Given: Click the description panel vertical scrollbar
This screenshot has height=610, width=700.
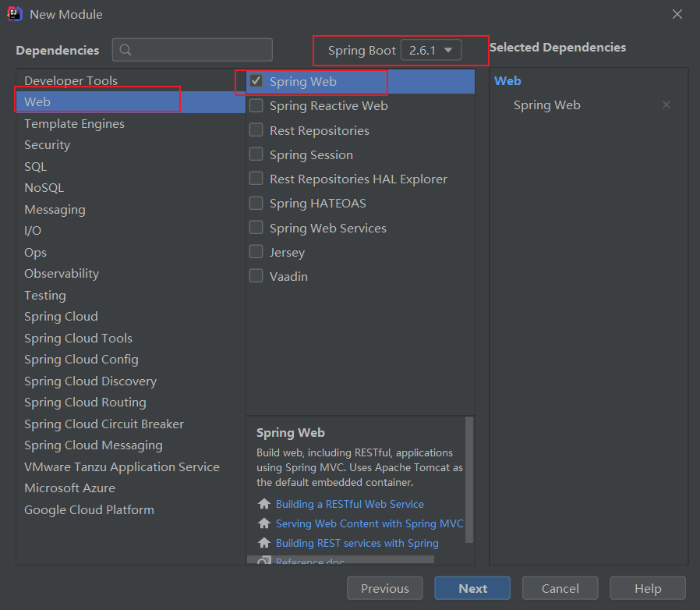Looking at the screenshot, I should click(469, 468).
